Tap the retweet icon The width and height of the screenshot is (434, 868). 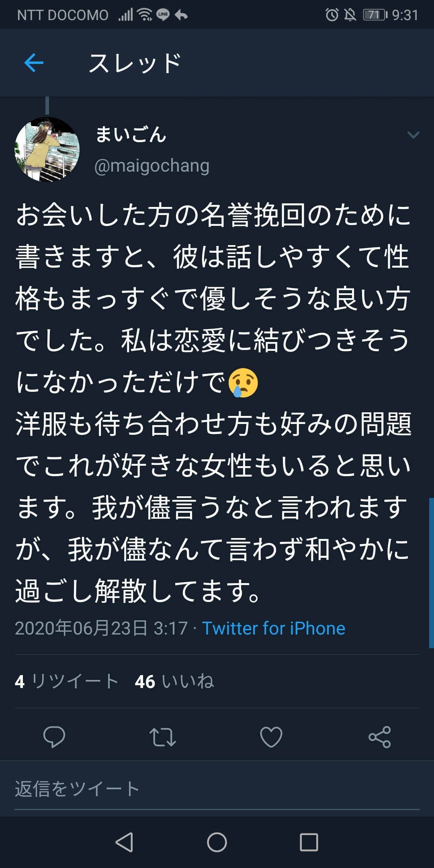click(x=162, y=737)
